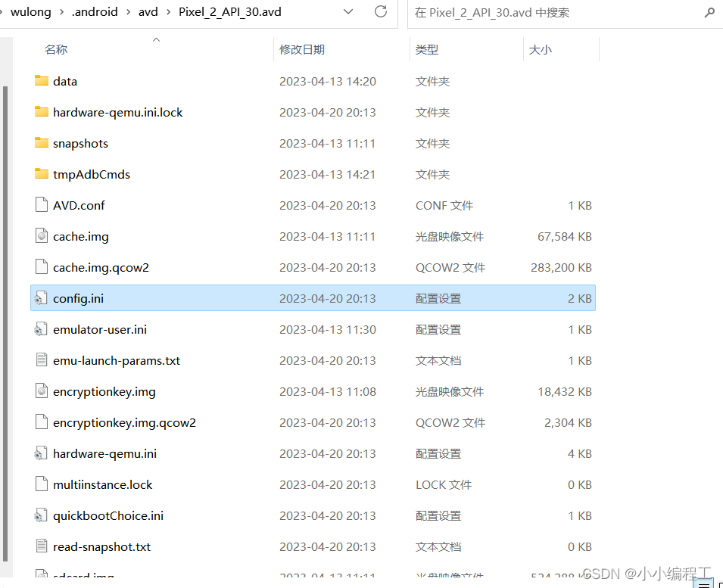
Task: Select the AVD.conf file icon
Action: point(42,205)
